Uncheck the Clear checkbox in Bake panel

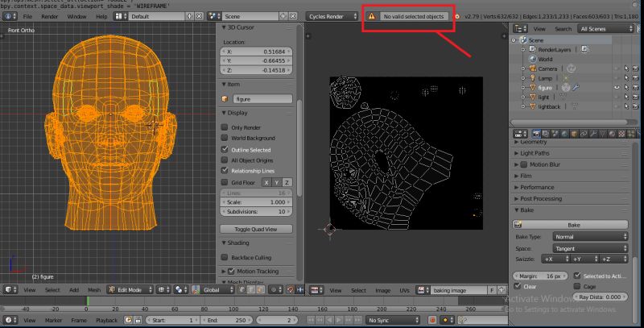coord(518,286)
